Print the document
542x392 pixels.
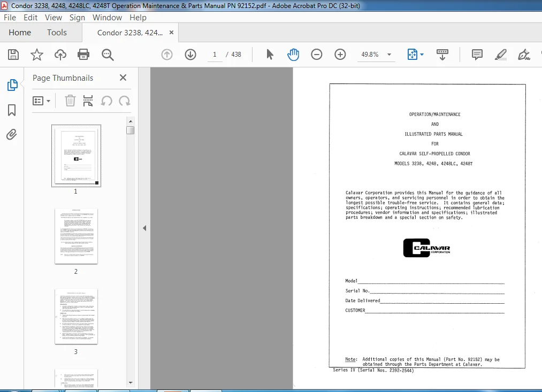point(83,55)
